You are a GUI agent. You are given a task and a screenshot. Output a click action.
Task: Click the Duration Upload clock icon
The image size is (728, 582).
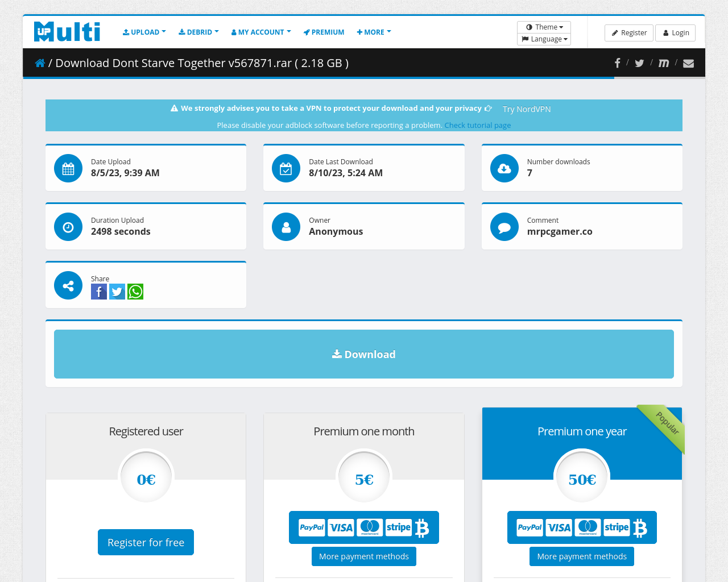[68, 227]
